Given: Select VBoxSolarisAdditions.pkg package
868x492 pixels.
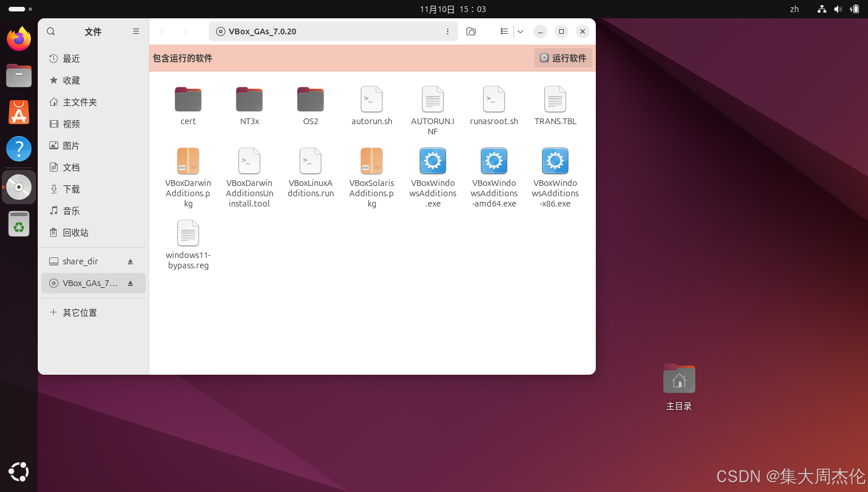Looking at the screenshot, I should 372,177.
